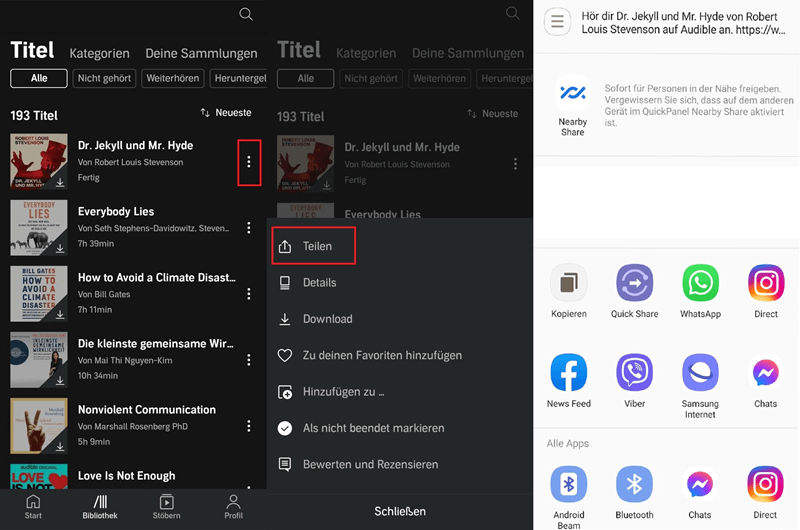Select the Weiterhören filter chip on left screen
Image resolution: width=800 pixels, height=530 pixels.
(173, 78)
